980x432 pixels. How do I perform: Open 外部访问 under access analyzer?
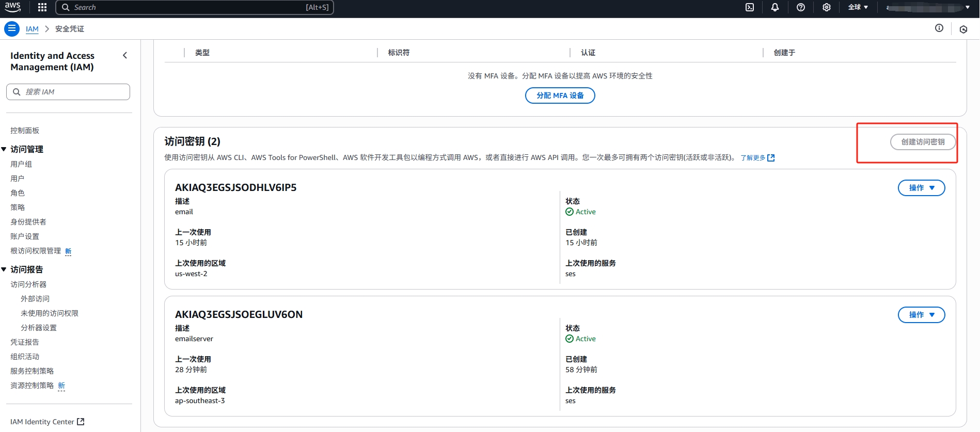pyautogui.click(x=35, y=299)
